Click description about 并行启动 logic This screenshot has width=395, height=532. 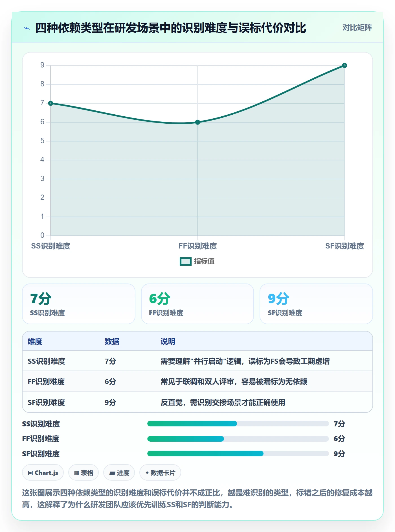[x=245, y=361]
